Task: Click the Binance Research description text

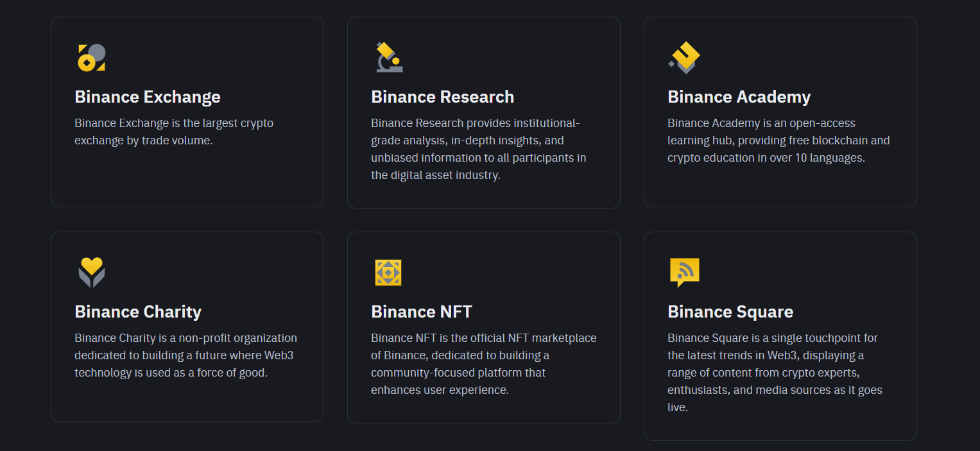Action: coord(477,149)
